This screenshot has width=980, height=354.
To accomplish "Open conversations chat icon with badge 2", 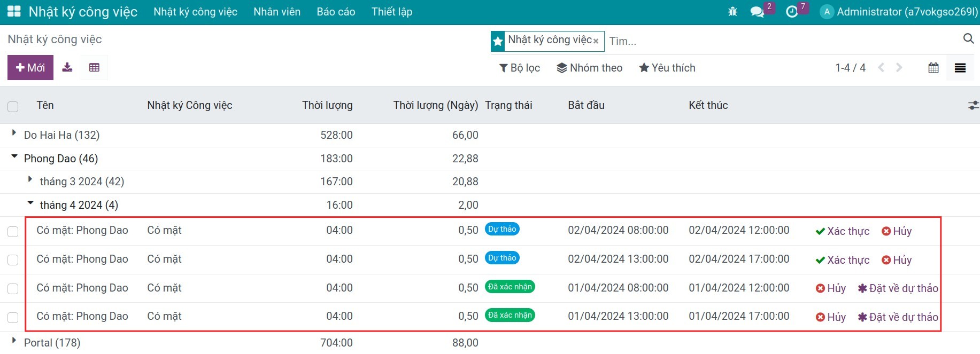I will click(757, 12).
